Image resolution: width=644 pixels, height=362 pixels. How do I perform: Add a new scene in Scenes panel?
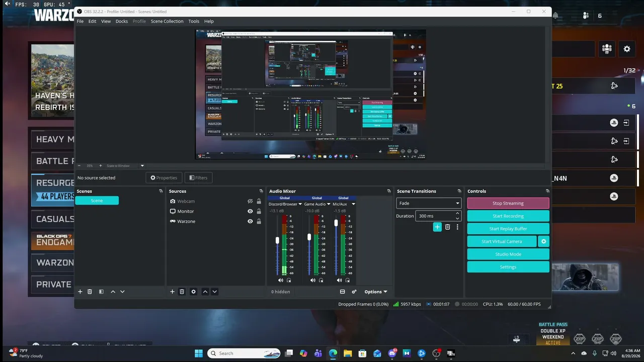tap(80, 292)
